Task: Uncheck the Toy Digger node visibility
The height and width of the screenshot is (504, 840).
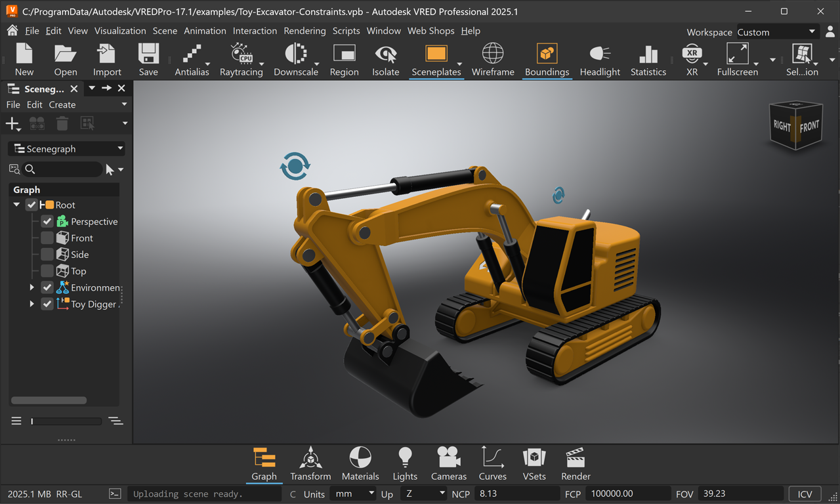Action: pyautogui.click(x=47, y=303)
